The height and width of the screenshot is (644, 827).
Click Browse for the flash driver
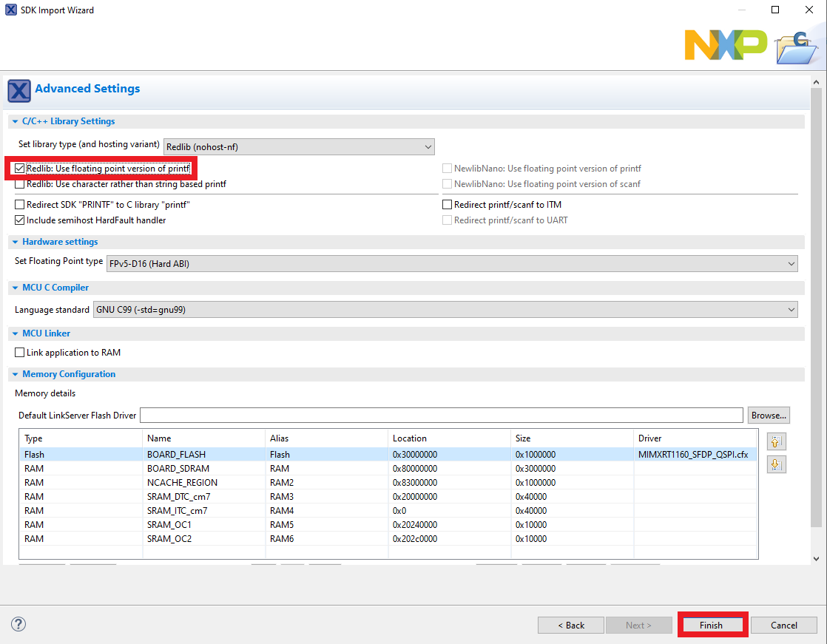click(769, 416)
